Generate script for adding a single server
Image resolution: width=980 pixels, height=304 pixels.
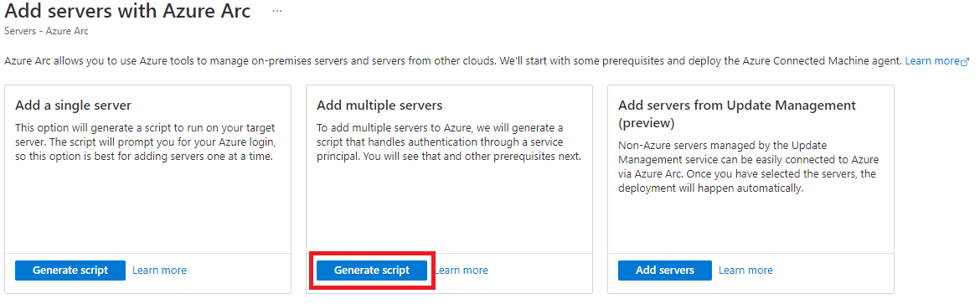[70, 271]
